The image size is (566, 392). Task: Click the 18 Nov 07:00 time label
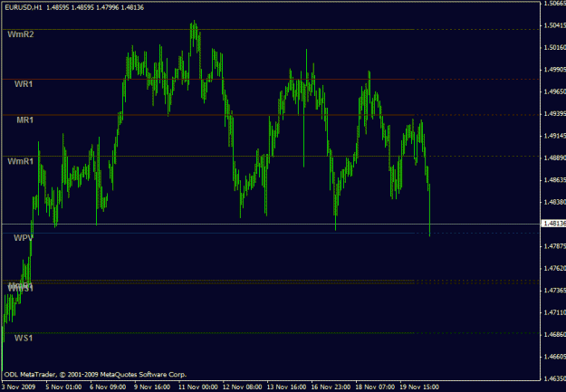point(376,387)
